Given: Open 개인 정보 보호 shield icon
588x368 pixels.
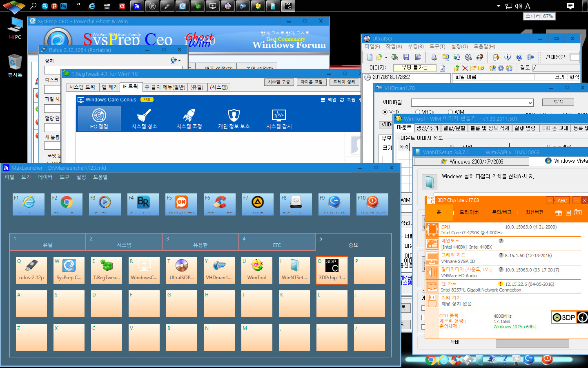Looking at the screenshot, I should pyautogui.click(x=234, y=118).
